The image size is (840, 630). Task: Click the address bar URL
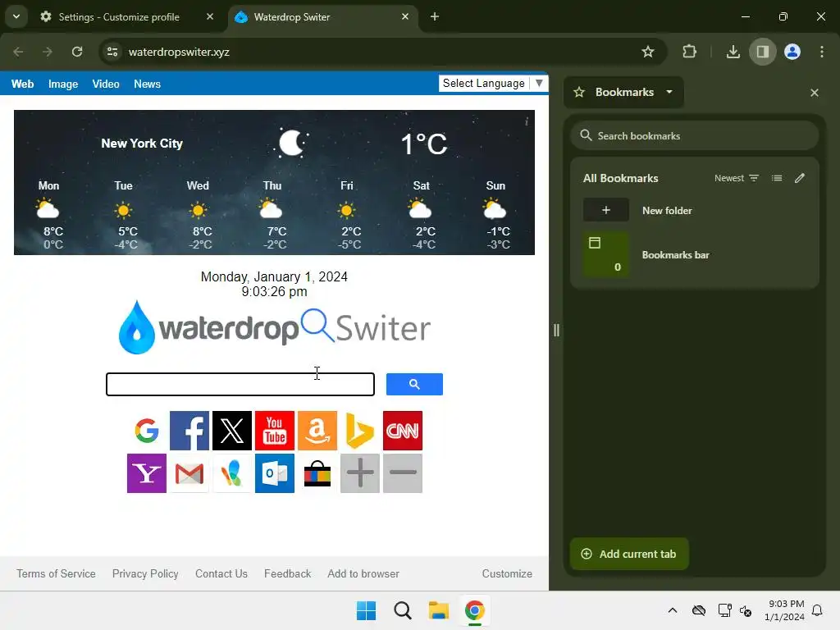point(179,52)
